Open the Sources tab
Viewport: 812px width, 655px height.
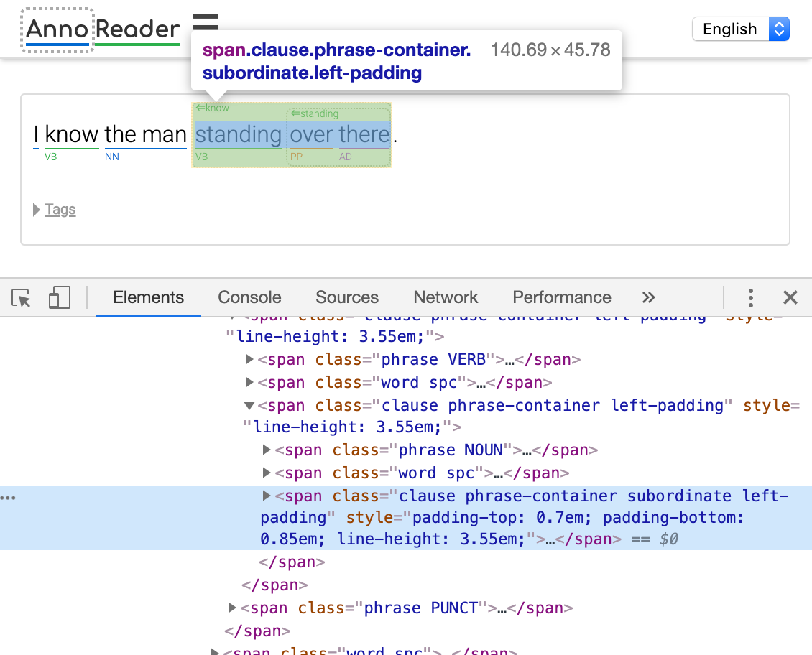[346, 298]
